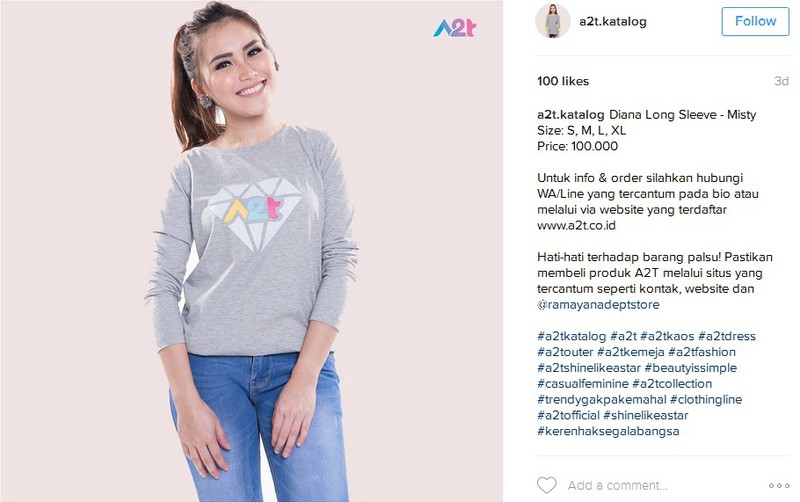Click the A2T logo on the photo
This screenshot has height=502, width=800.
click(455, 28)
